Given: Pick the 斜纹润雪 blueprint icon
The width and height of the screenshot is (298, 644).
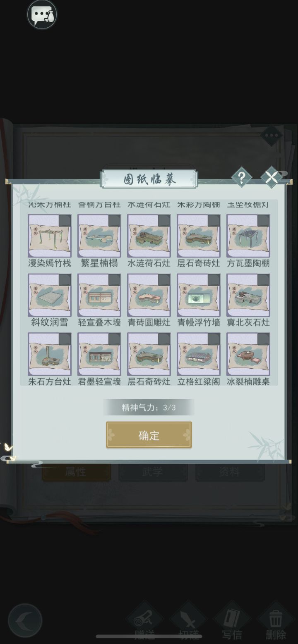Looking at the screenshot, I should [x=49, y=295].
